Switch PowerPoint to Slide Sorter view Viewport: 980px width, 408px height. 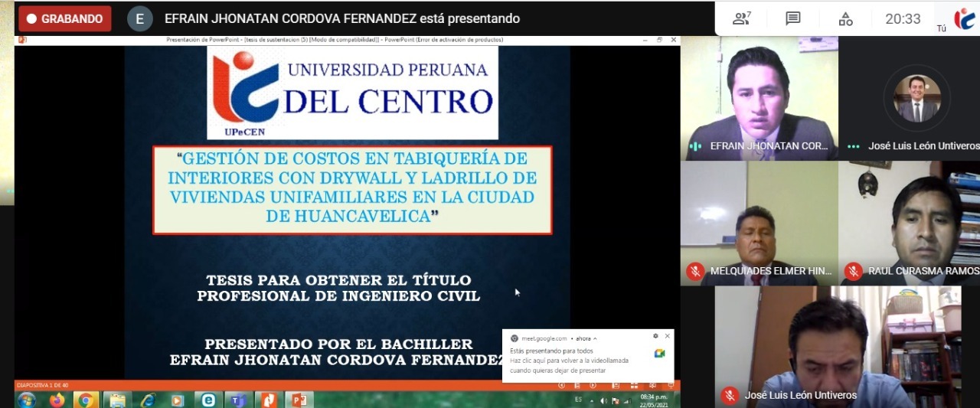pos(634,385)
